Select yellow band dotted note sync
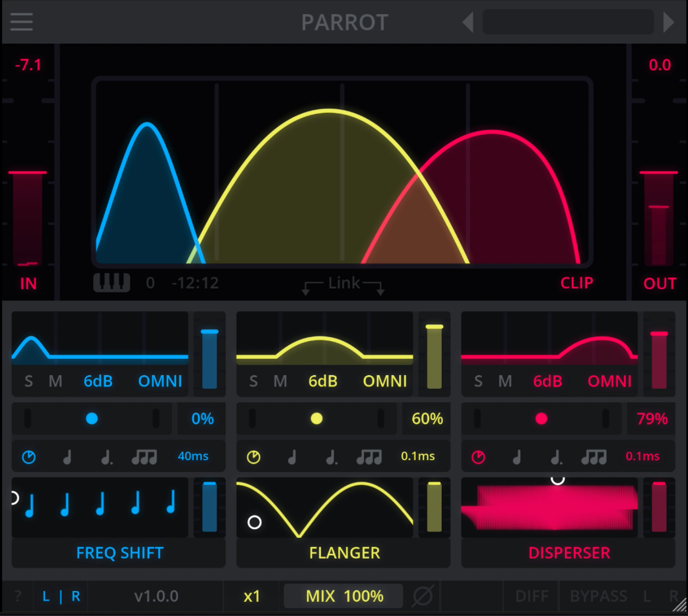The image size is (688, 616). click(x=331, y=457)
